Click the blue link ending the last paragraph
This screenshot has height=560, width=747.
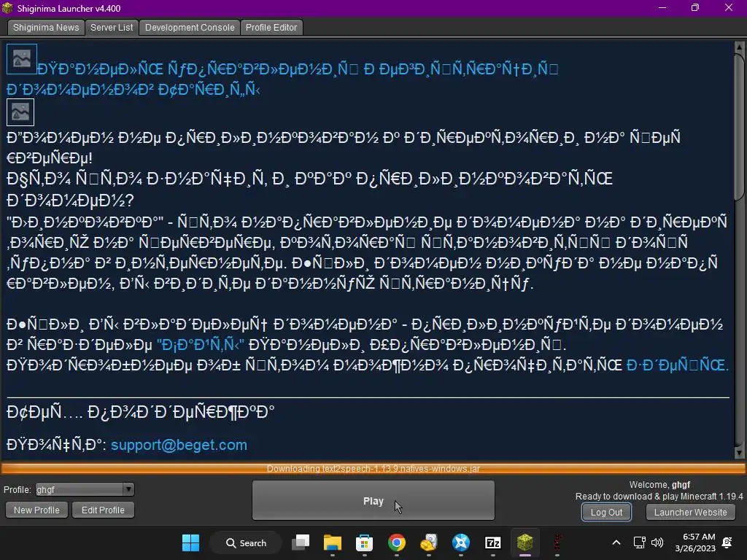pos(678,365)
